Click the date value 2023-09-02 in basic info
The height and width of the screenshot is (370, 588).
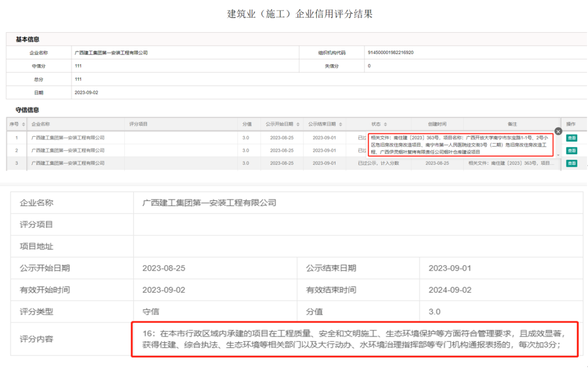[86, 93]
